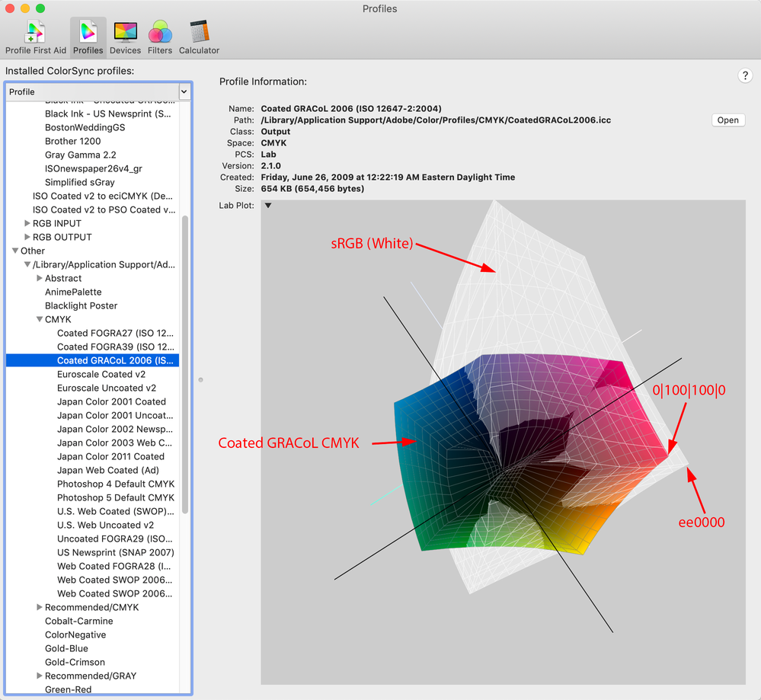The image size is (761, 700).
Task: Click the profile list vertical scrollbar
Action: [184, 366]
